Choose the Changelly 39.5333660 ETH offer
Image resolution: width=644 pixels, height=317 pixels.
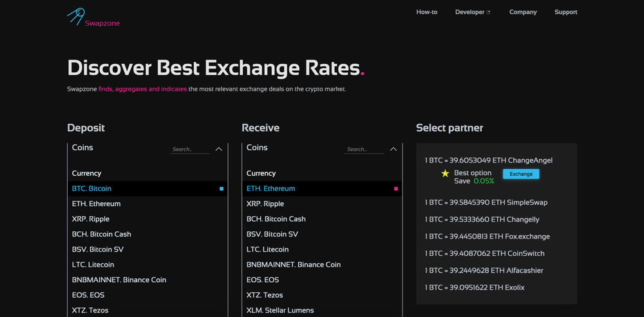482,220
